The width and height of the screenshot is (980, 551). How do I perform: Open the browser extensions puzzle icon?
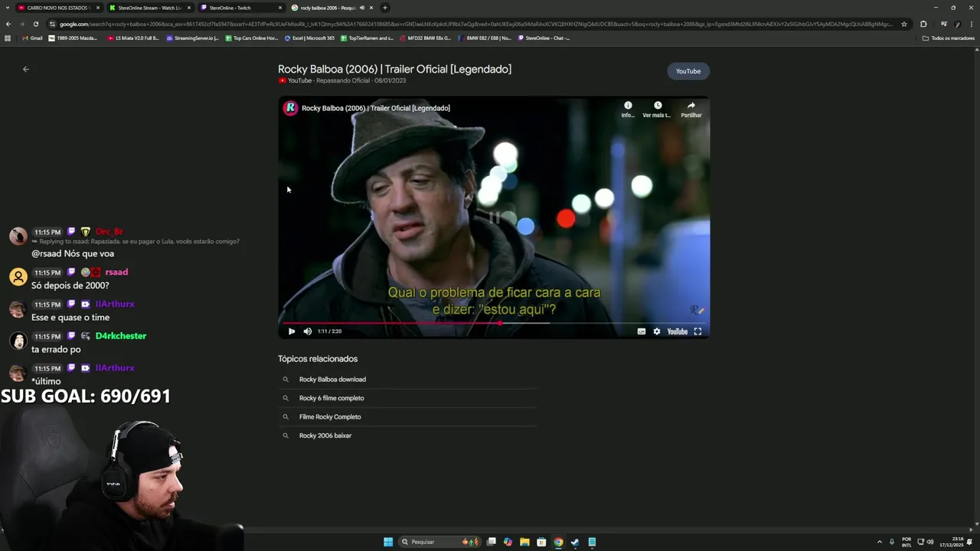923,24
